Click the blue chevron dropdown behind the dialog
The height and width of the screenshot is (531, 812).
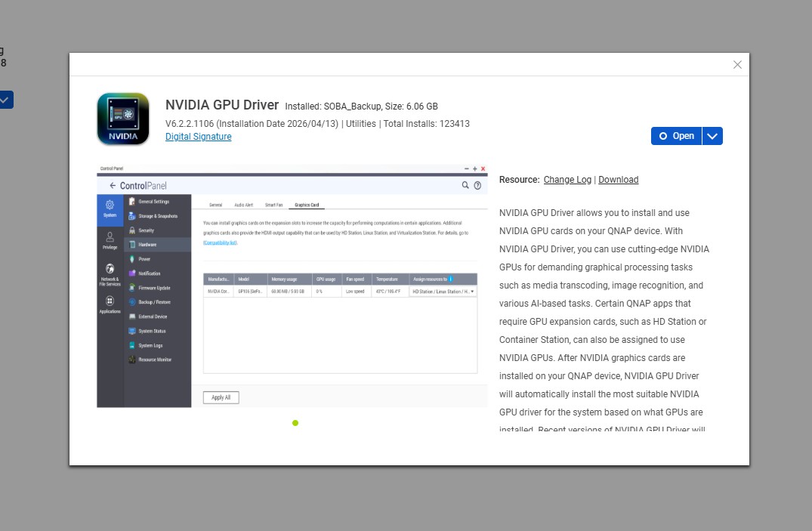pyautogui.click(x=5, y=100)
